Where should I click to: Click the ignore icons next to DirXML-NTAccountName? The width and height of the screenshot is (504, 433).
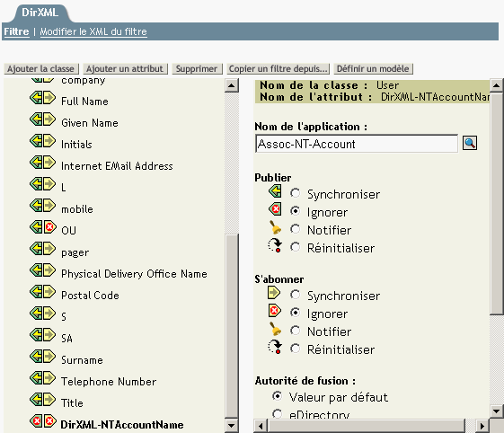tap(43, 420)
